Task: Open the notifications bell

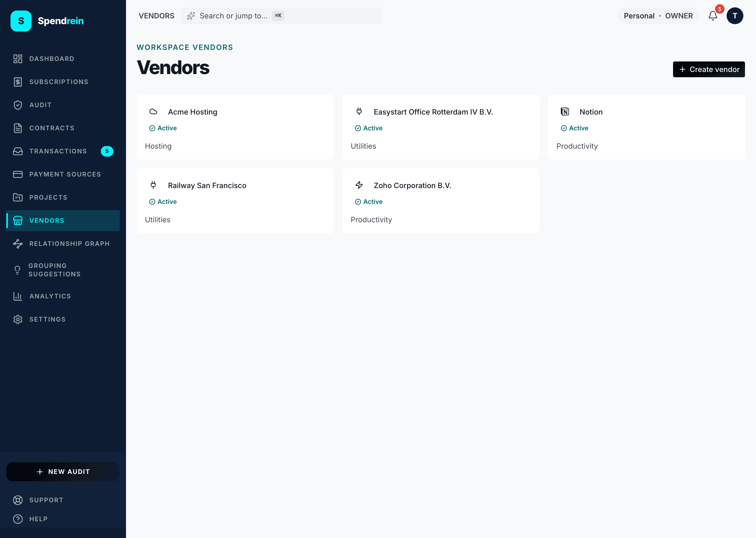Action: [713, 16]
